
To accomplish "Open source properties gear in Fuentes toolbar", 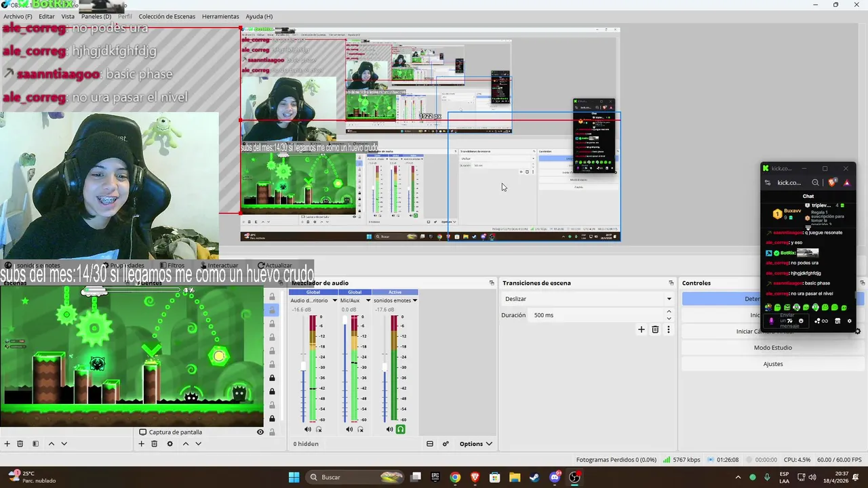I will [170, 444].
